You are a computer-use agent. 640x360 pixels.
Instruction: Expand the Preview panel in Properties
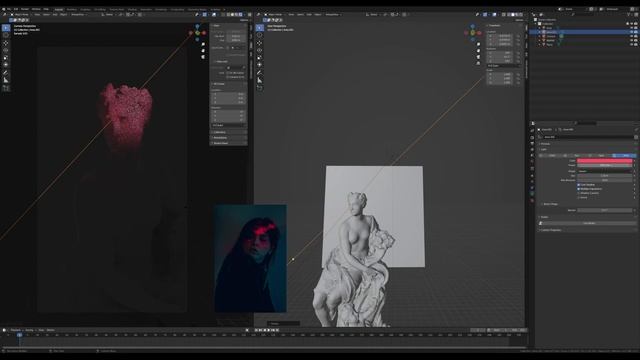point(545,144)
